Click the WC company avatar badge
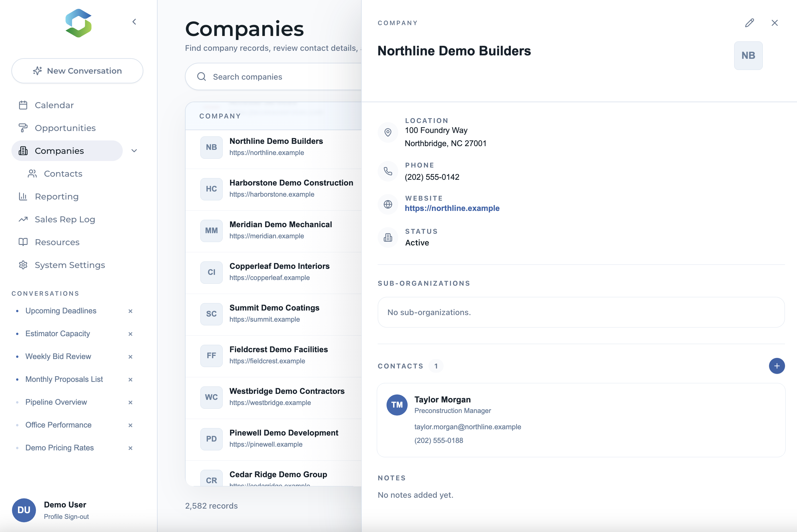This screenshot has width=797, height=532. click(211, 397)
